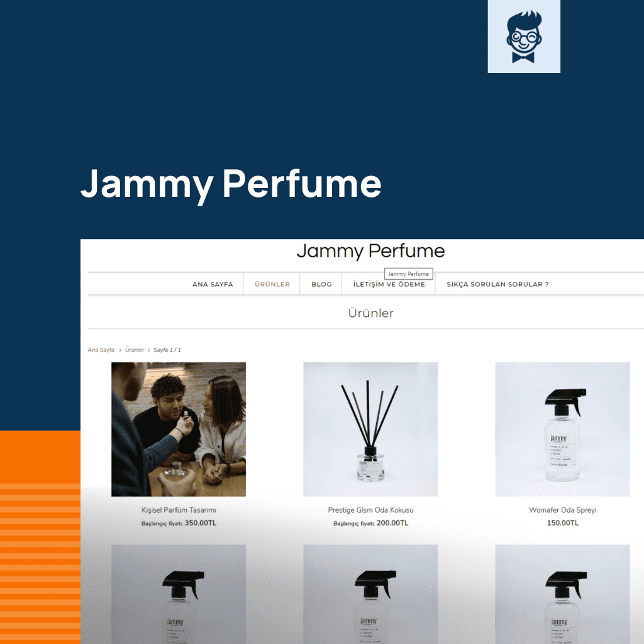Viewport: 644px width, 644px height.
Task: Click the breadcrumb chevron after Ana Sayfa
Action: [120, 350]
